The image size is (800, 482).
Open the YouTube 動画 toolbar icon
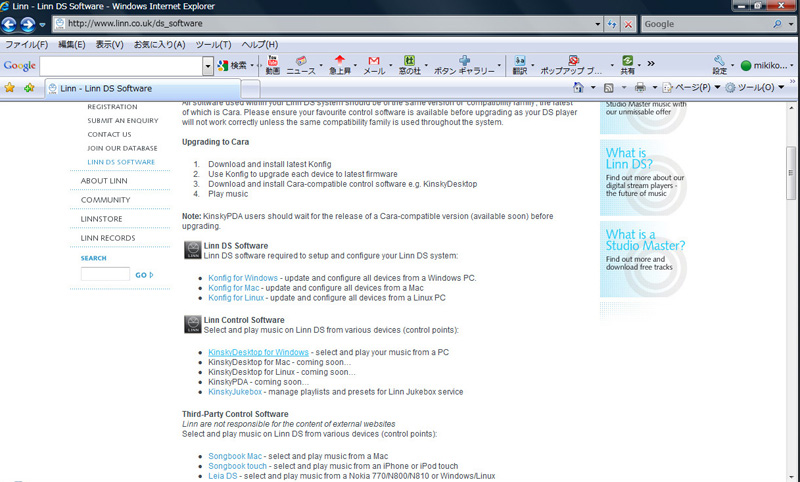tap(273, 65)
